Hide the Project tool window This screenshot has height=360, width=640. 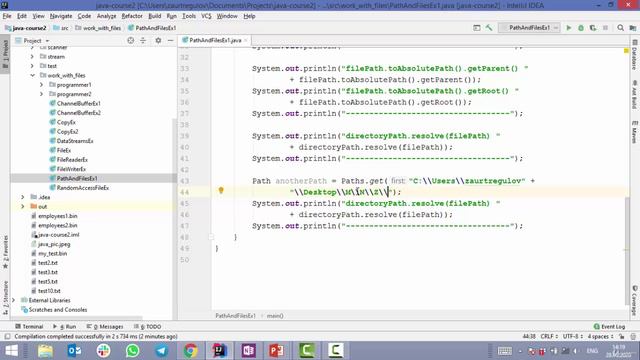pyautogui.click(x=171, y=40)
